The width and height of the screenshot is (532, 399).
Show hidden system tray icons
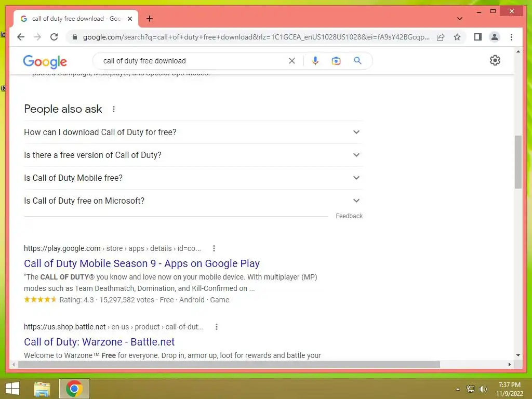pos(458,389)
